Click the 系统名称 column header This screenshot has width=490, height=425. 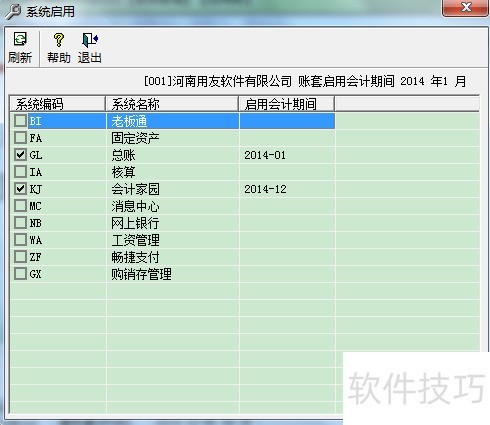click(172, 104)
